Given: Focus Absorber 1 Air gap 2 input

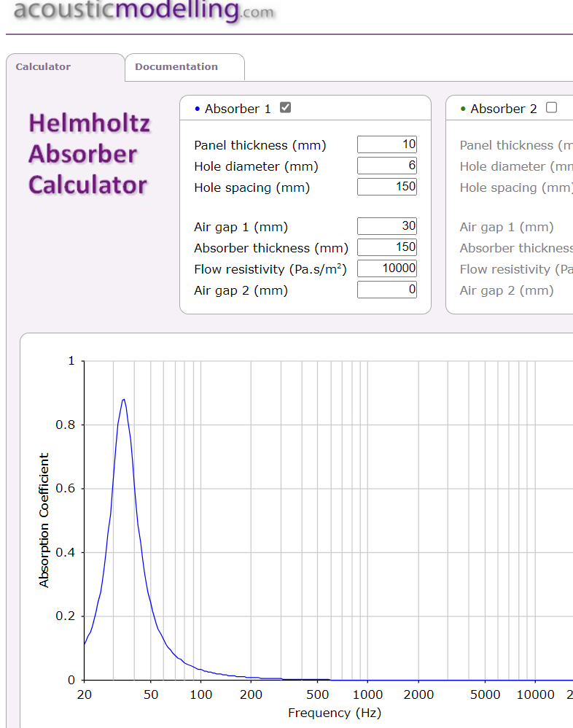Looking at the screenshot, I should pos(386,290).
